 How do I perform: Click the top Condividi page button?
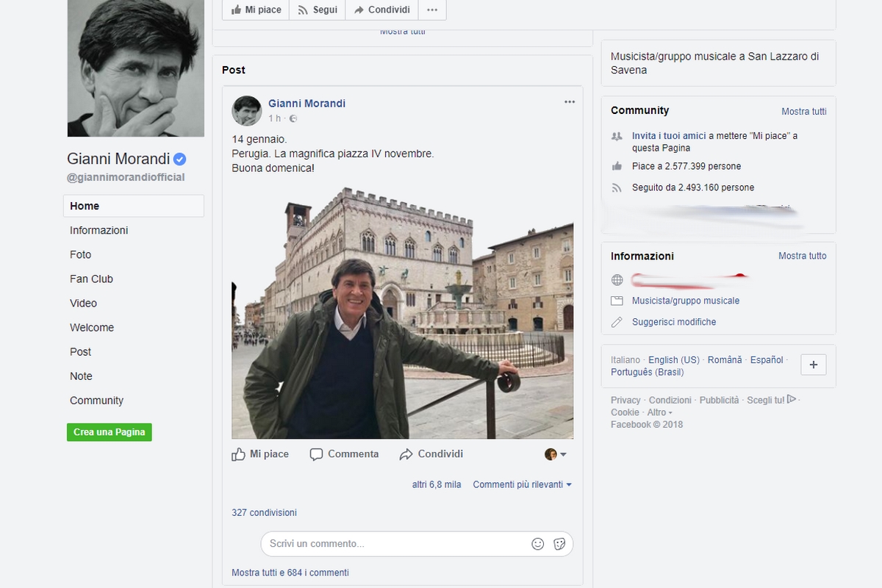click(381, 10)
